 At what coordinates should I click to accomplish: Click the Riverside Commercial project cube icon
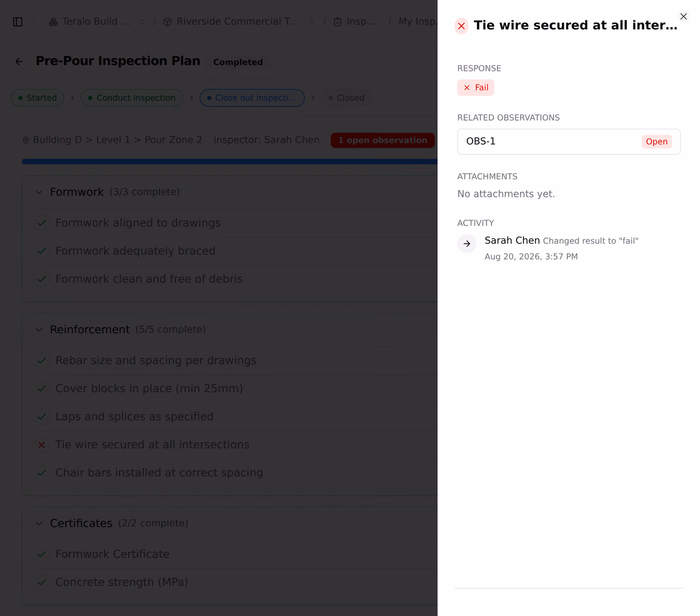coord(168,22)
